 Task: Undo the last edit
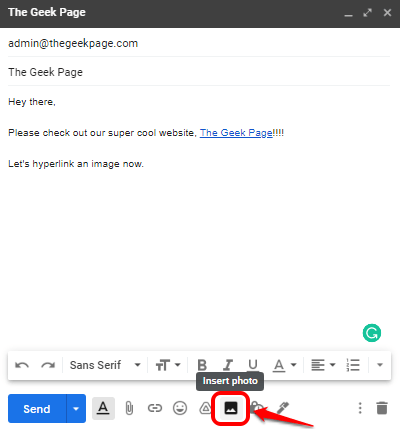pyautogui.click(x=22, y=365)
